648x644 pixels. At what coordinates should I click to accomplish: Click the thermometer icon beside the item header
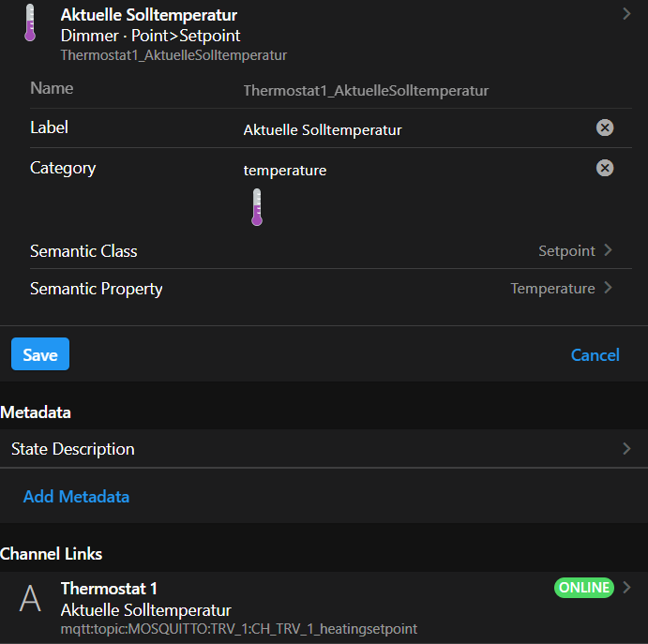tap(30, 22)
